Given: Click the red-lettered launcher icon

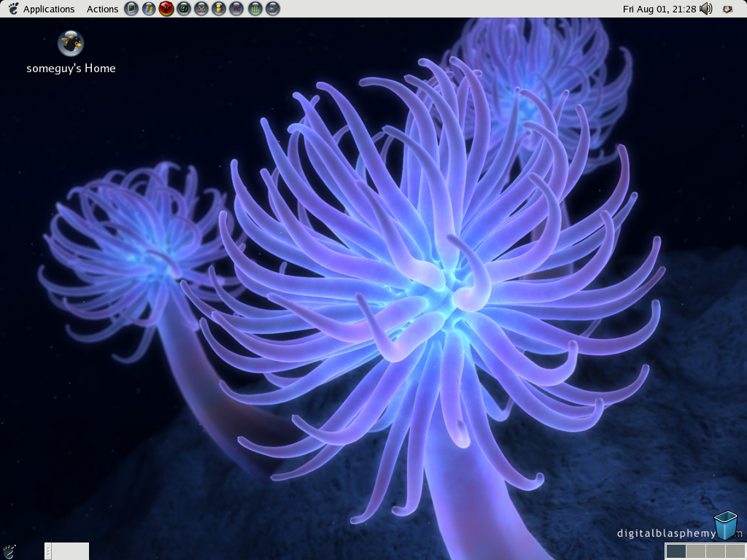Looking at the screenshot, I should [x=236, y=9].
